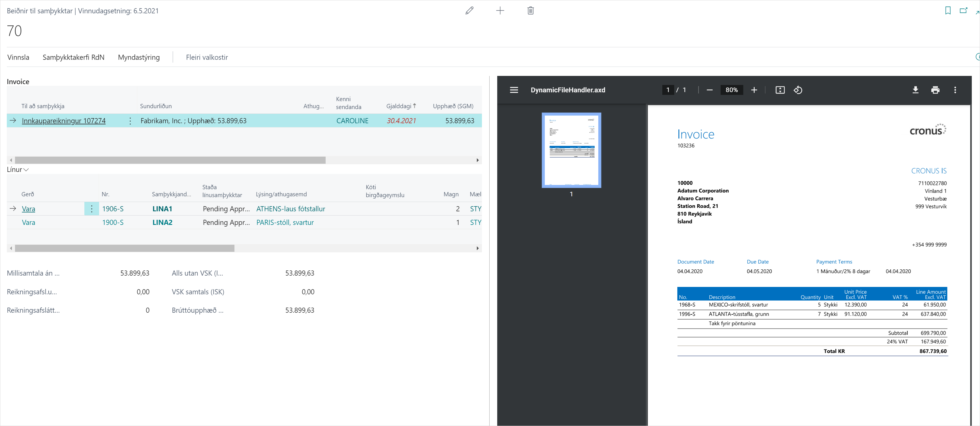Click the PDF download icon

click(915, 90)
